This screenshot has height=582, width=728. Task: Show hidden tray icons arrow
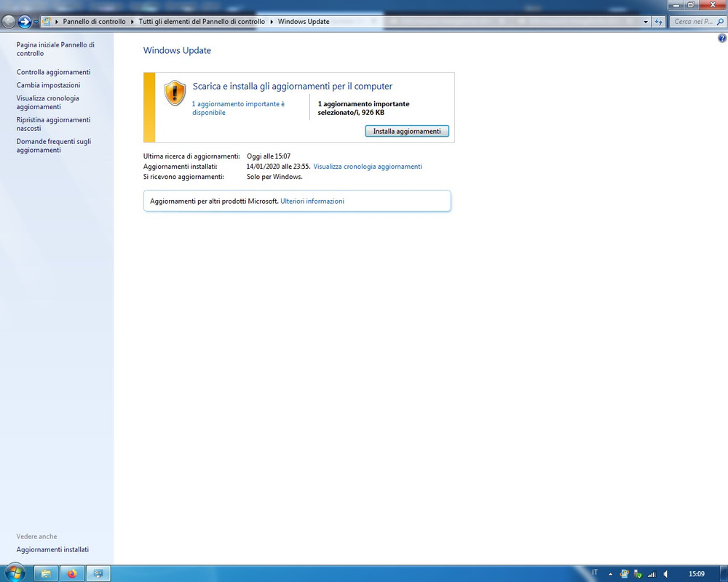click(x=610, y=574)
